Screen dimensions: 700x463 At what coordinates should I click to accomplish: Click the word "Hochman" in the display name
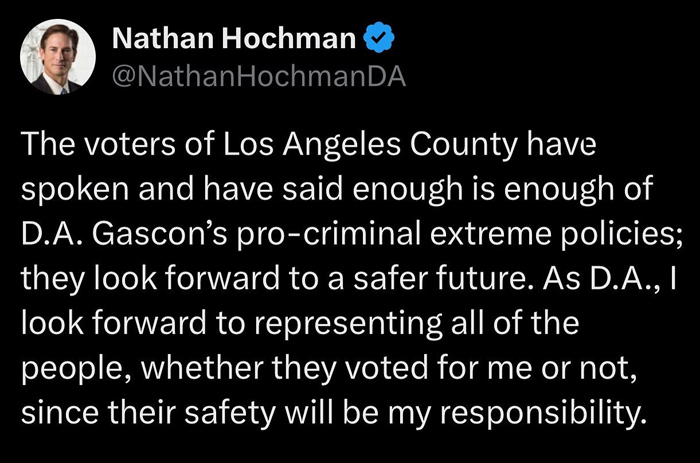[x=289, y=38]
